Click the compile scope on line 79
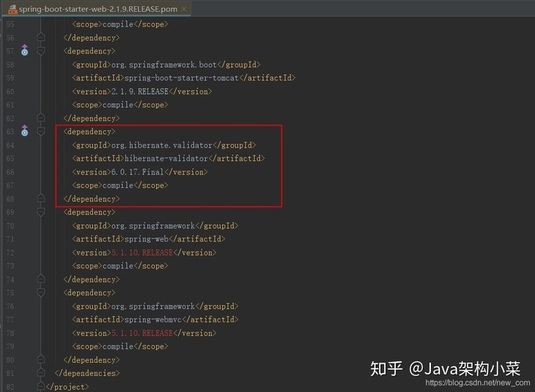 click(118, 346)
